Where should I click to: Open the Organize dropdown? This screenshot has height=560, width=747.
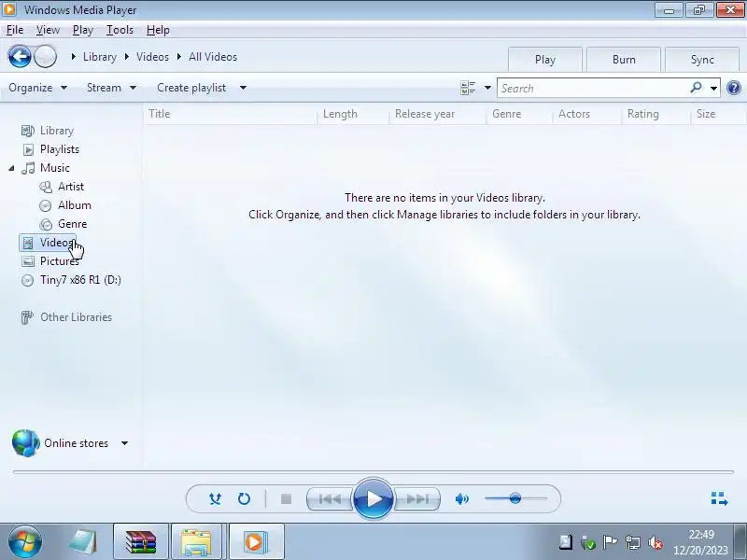click(x=37, y=88)
